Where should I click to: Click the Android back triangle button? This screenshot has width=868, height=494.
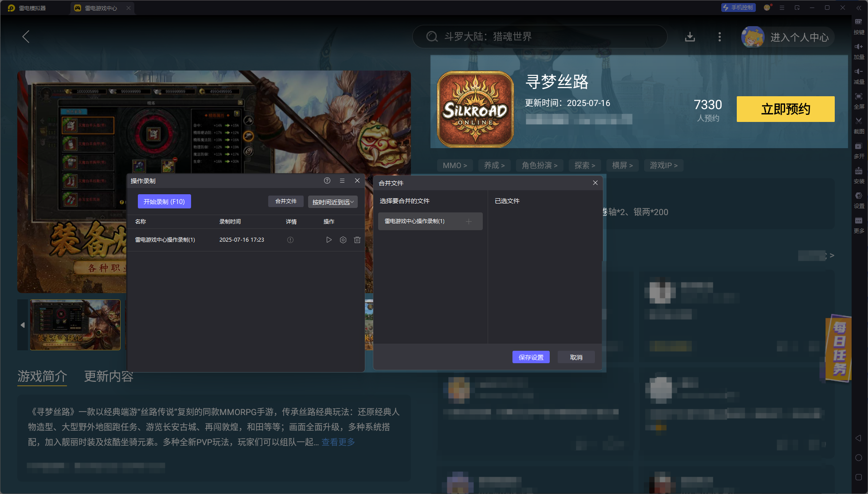coord(858,438)
